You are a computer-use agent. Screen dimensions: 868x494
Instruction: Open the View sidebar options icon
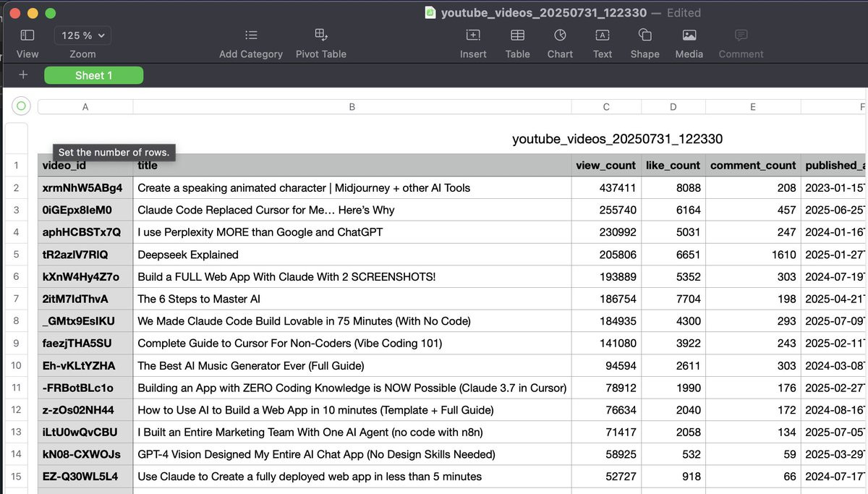coord(27,35)
